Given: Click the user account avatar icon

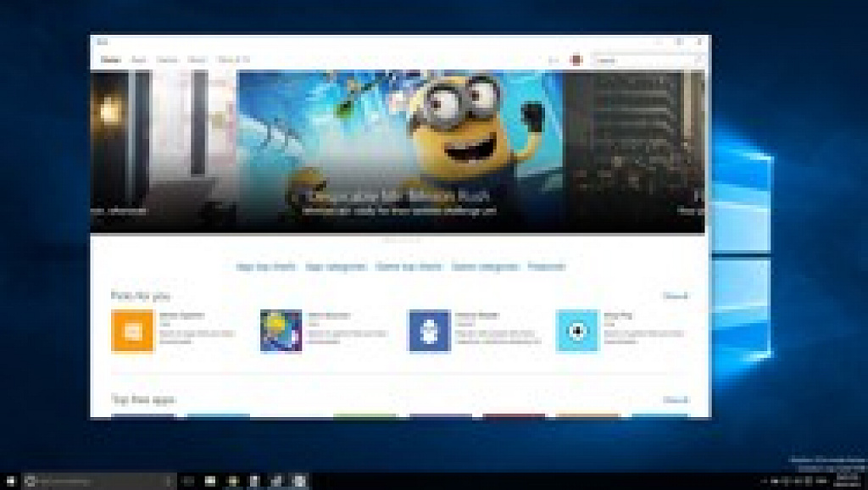Looking at the screenshot, I should coord(576,60).
